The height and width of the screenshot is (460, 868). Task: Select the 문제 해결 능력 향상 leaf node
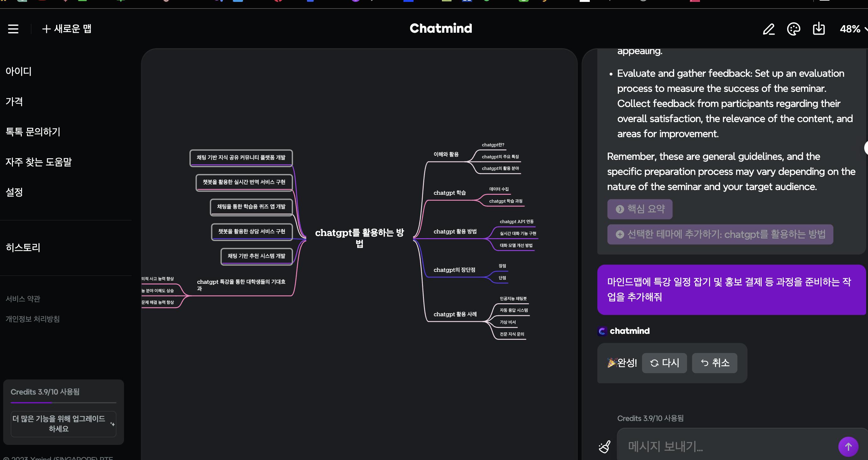click(158, 302)
